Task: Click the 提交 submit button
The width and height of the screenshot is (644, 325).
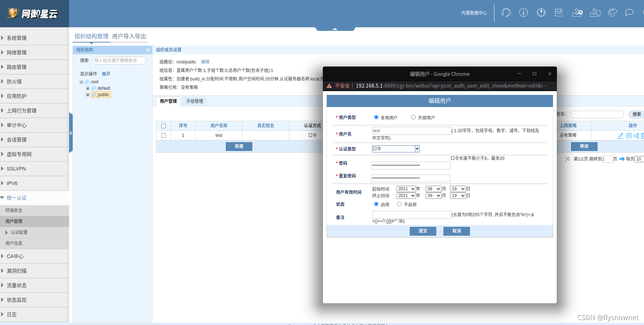Action: point(423,231)
